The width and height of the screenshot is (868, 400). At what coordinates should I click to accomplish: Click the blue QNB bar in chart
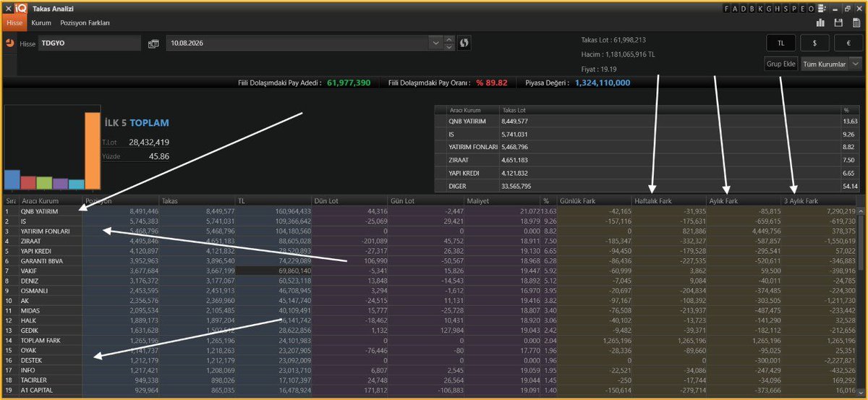click(12, 179)
